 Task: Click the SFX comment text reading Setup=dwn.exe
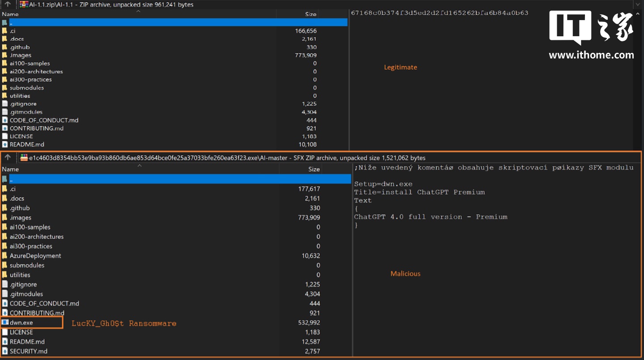pos(383,184)
